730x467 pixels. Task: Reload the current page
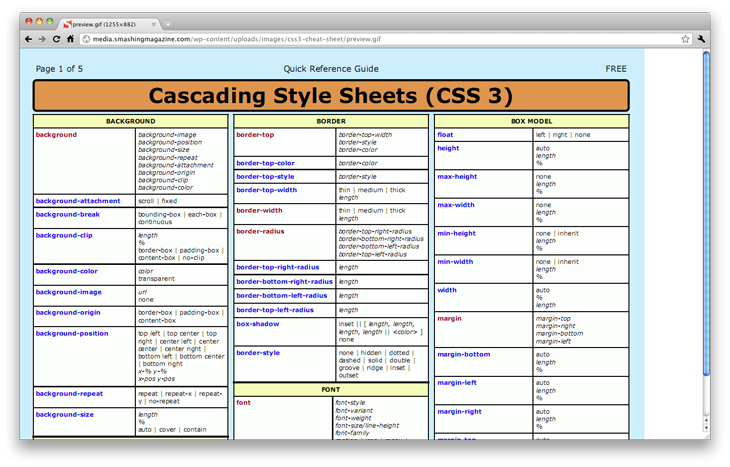56,39
